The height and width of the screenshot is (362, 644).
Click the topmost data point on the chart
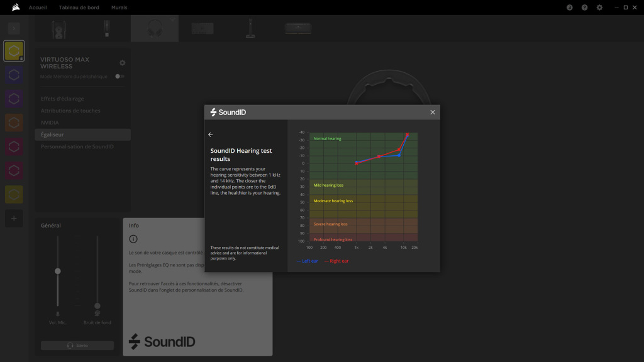[x=408, y=134]
